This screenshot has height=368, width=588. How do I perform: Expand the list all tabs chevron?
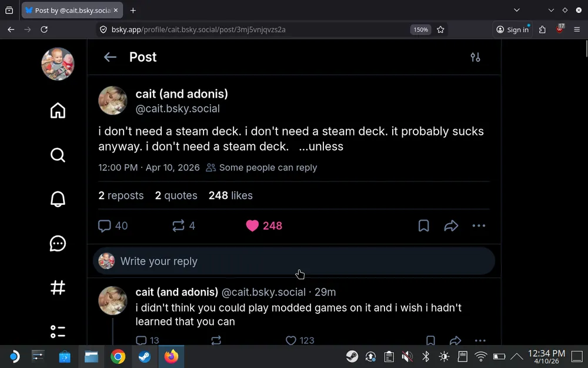[517, 10]
